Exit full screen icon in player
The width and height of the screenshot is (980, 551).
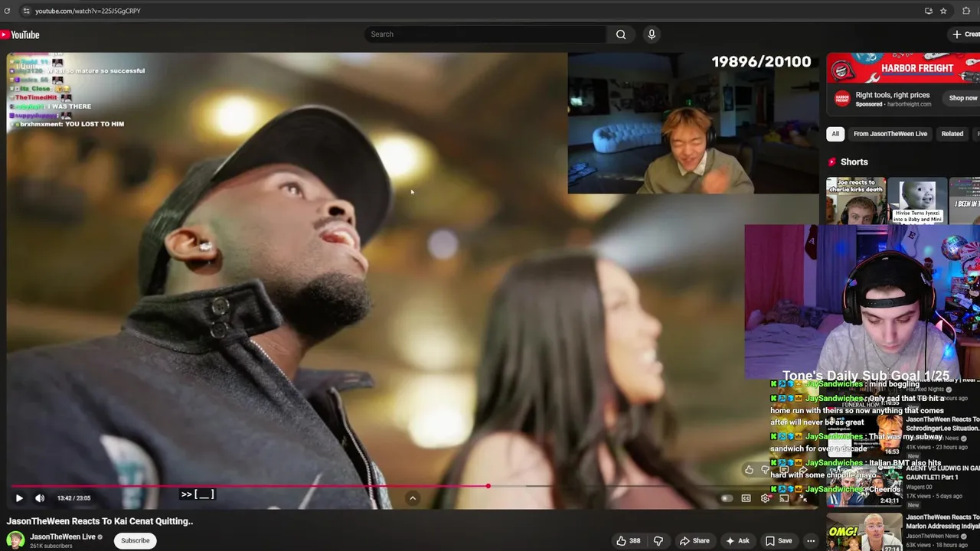point(803,498)
